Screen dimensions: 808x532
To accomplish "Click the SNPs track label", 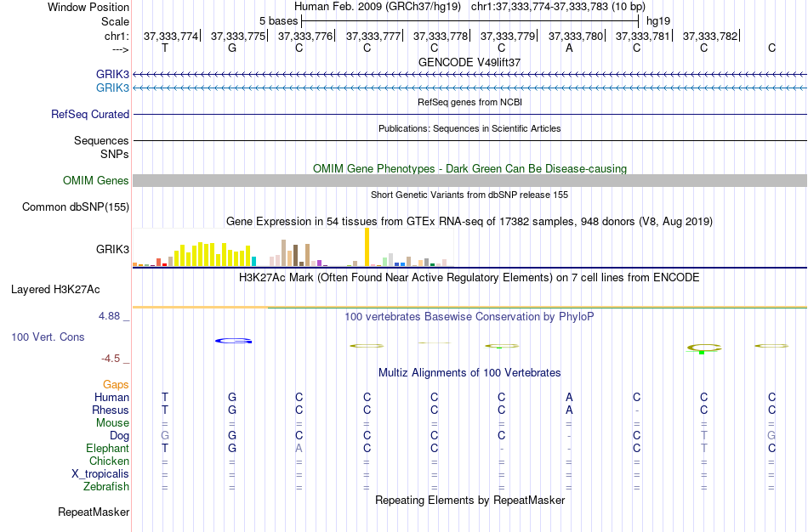I will tap(115, 154).
